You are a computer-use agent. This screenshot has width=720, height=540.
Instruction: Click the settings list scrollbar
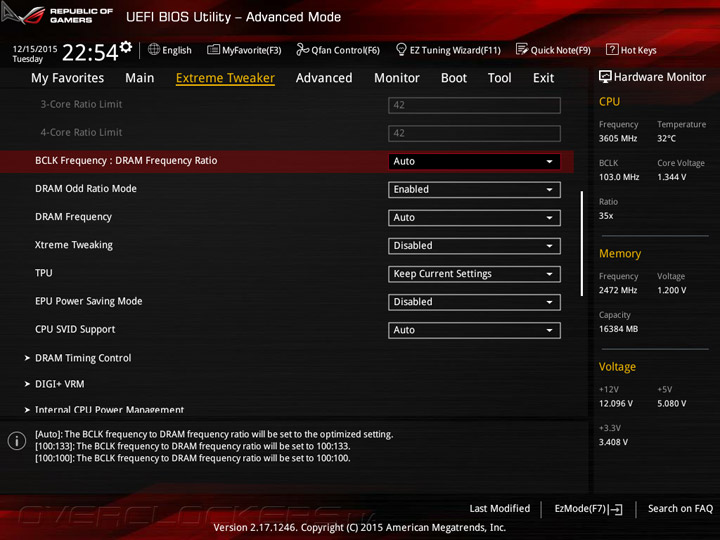582,243
